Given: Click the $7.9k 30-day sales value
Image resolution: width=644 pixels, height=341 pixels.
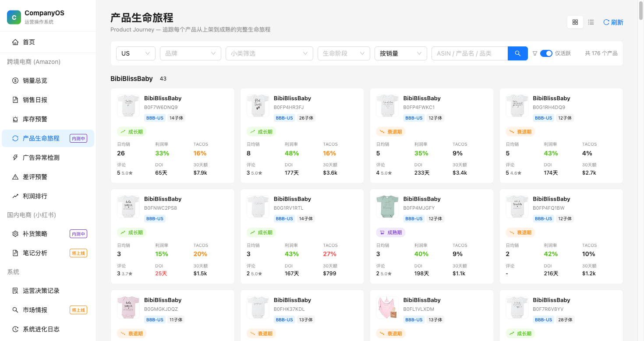Looking at the screenshot, I should pos(200,172).
